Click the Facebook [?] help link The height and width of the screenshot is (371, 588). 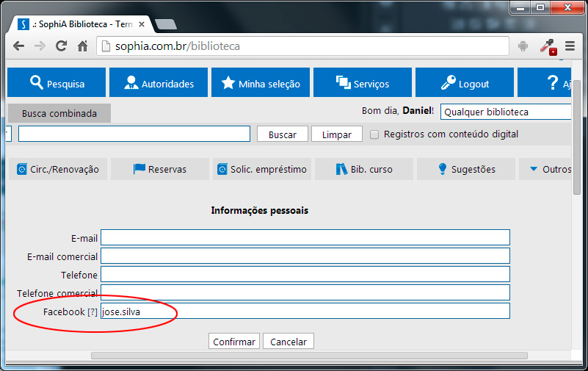click(92, 311)
